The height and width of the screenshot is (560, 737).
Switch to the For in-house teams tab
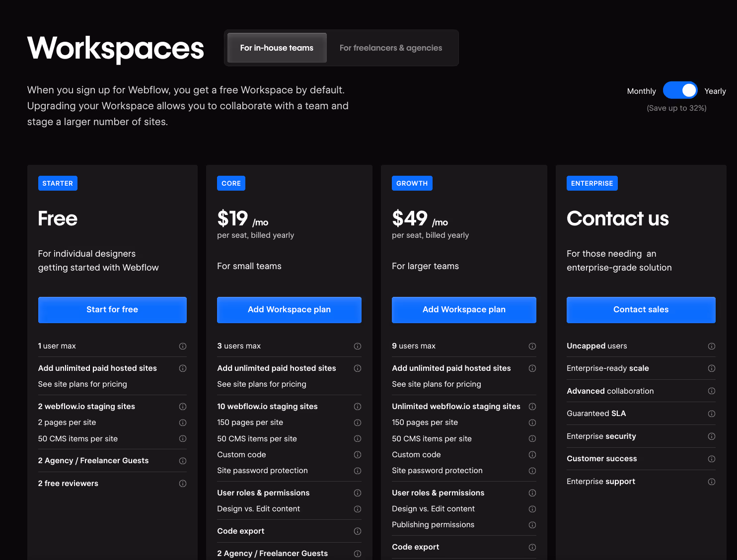click(277, 48)
